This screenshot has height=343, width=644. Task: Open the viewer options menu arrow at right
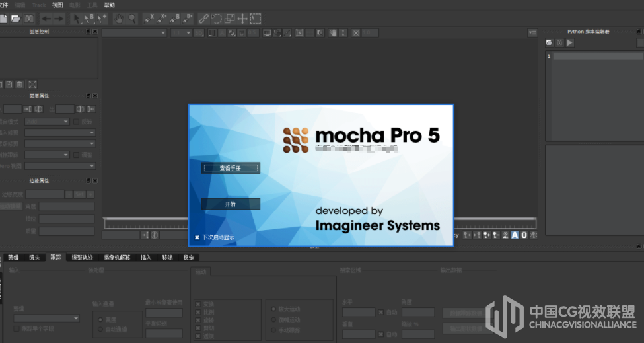(532, 33)
